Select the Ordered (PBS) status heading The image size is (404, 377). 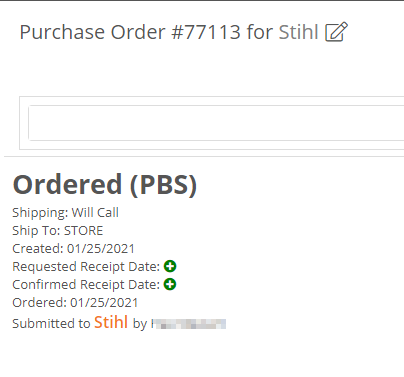point(105,184)
